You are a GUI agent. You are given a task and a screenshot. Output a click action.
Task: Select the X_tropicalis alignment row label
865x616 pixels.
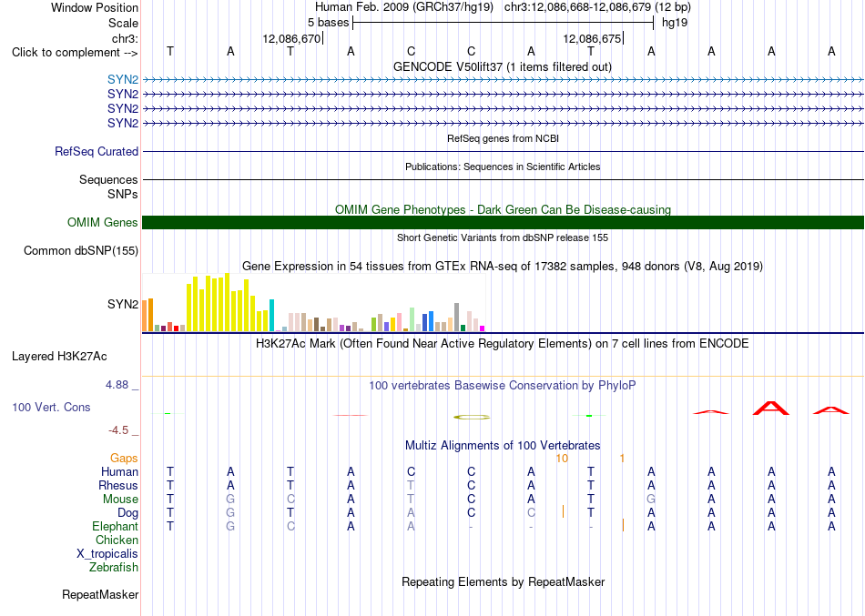pos(107,554)
